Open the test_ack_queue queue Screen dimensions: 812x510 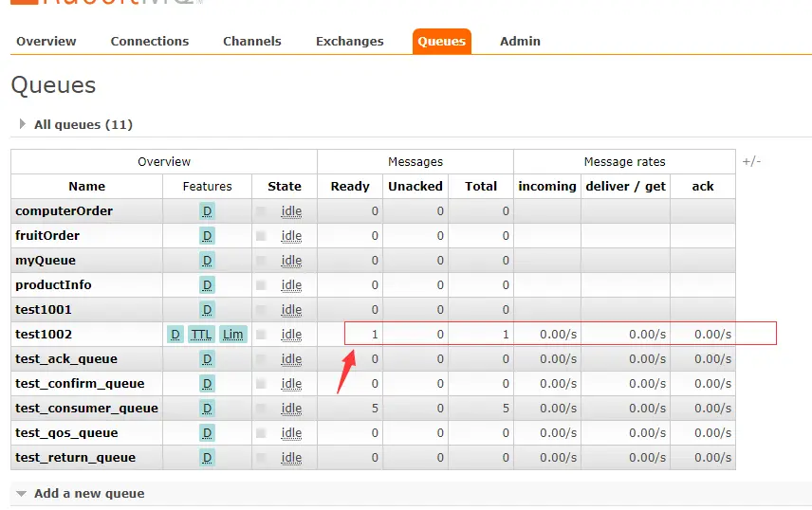[x=66, y=359]
